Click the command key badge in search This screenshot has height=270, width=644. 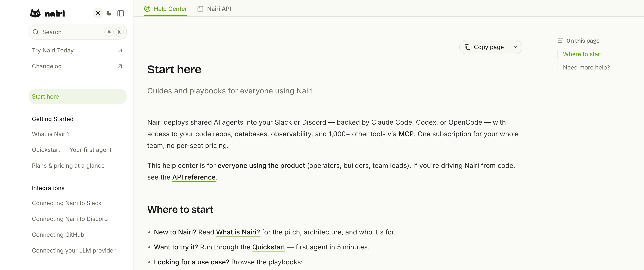[x=109, y=32]
